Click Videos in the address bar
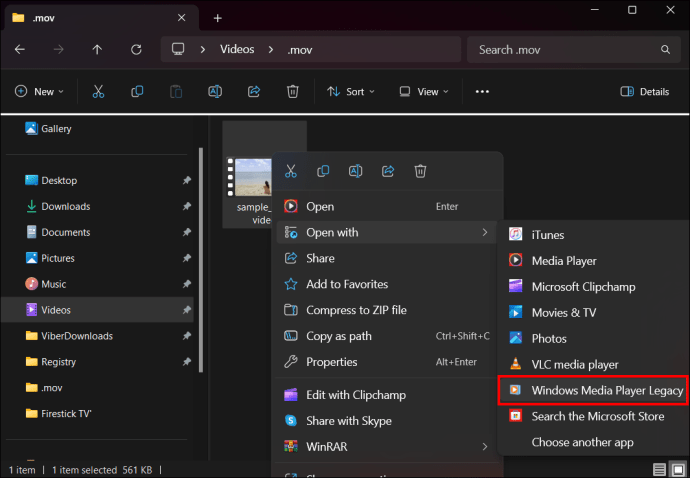Viewport: 690px width, 478px height. point(237,49)
